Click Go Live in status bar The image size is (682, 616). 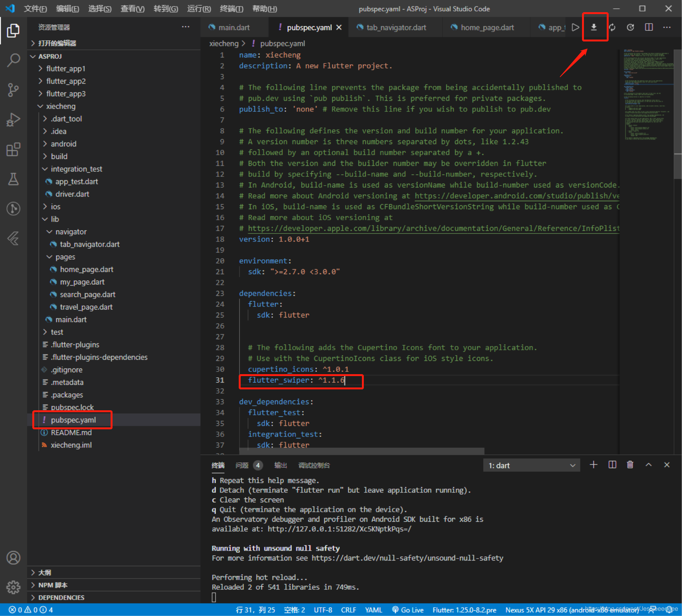(408, 610)
